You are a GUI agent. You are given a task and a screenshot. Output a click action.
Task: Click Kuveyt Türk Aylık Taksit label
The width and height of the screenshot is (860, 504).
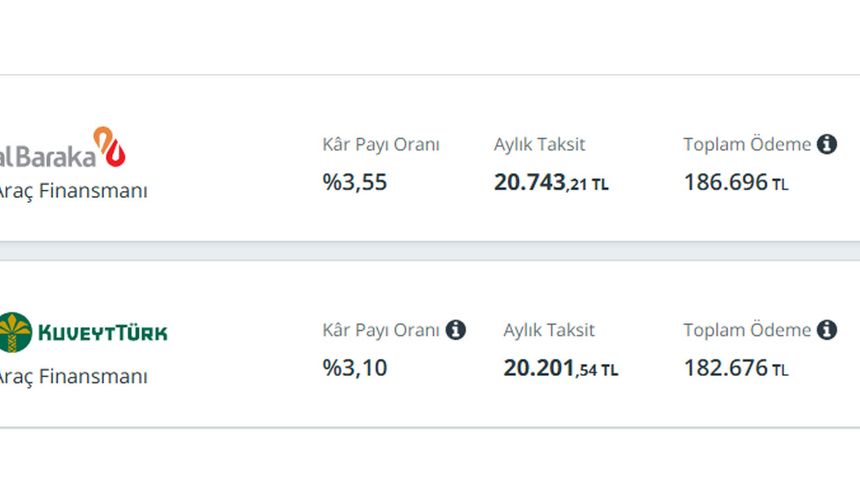[x=549, y=330]
